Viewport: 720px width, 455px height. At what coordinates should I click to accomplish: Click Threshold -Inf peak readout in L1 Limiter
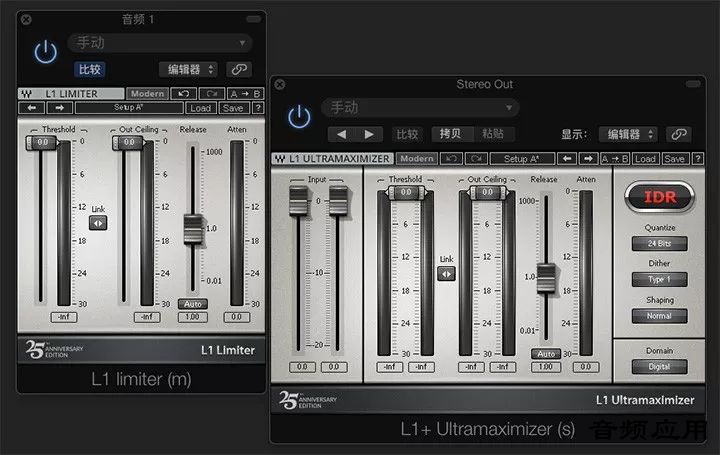[x=64, y=317]
